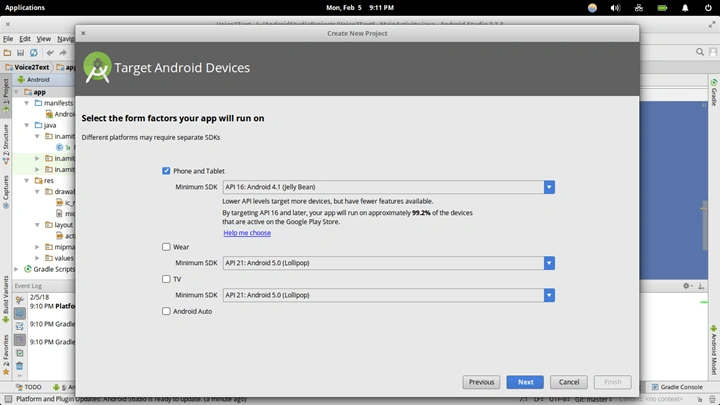Go back with the Previous button
Viewport: 720px width, 405px height.
(481, 382)
